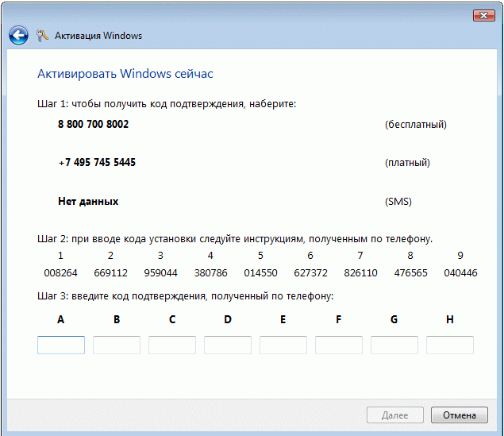Image resolution: width=504 pixels, height=436 pixels.
Task: Activate the code field under E
Action: tap(283, 345)
